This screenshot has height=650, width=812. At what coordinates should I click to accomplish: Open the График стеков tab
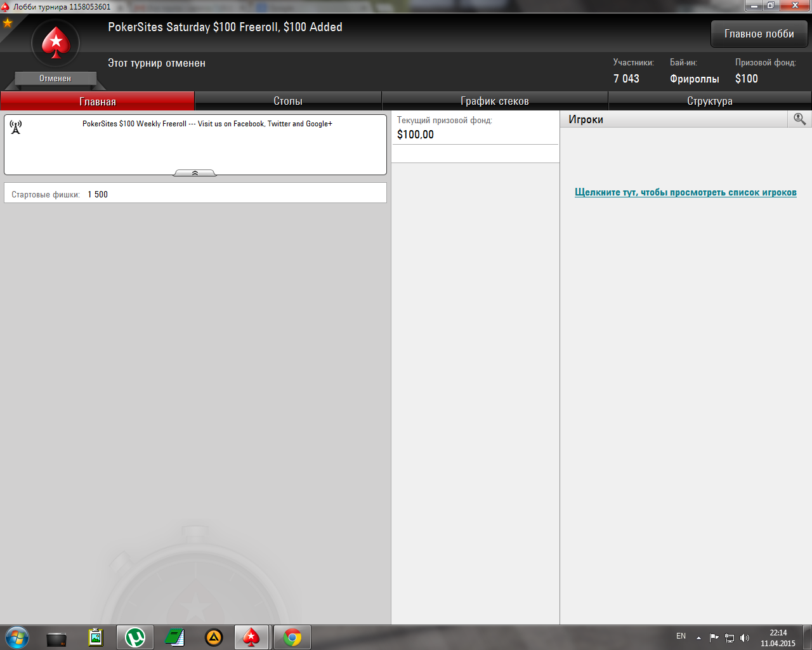495,101
